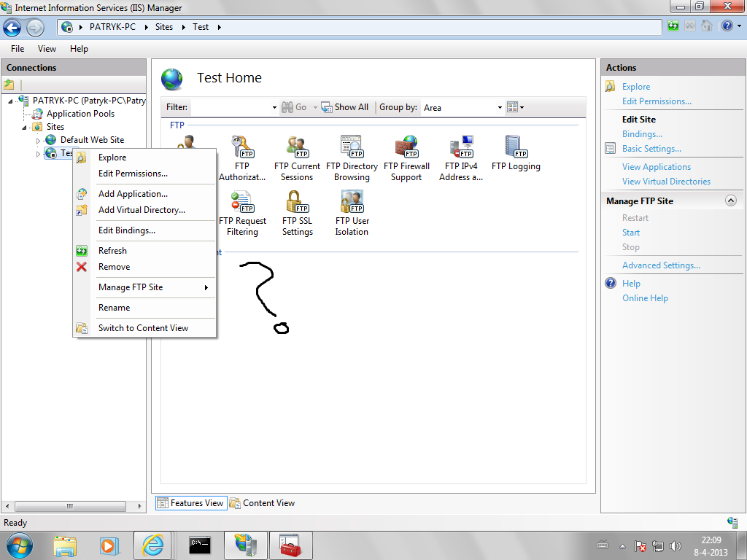Open the red toolbox taskbar icon
This screenshot has height=560, width=747.
[x=290, y=545]
